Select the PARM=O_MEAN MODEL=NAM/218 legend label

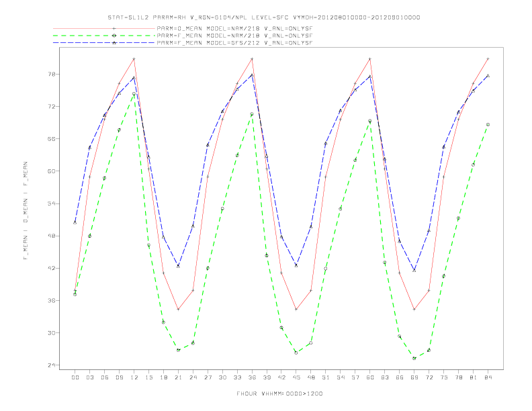click(235, 29)
